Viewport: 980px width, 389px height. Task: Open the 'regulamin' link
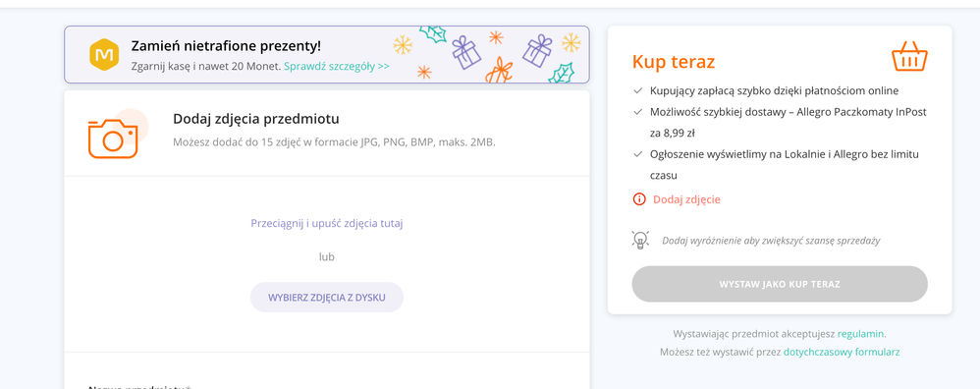(860, 333)
